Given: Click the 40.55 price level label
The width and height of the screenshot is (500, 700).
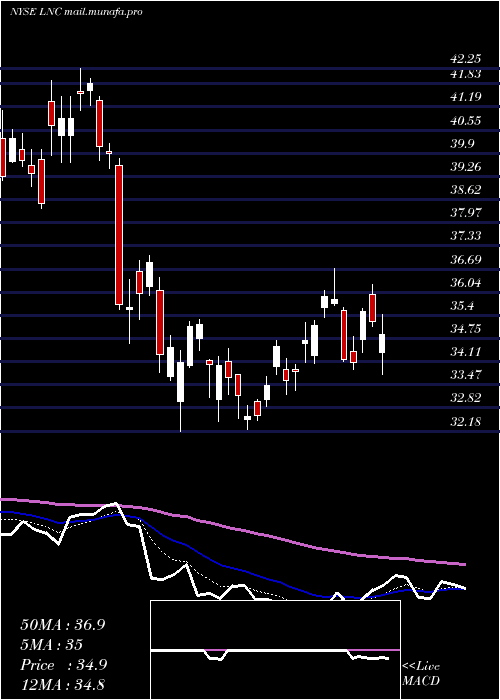Looking at the screenshot, I should pyautogui.click(x=465, y=121).
